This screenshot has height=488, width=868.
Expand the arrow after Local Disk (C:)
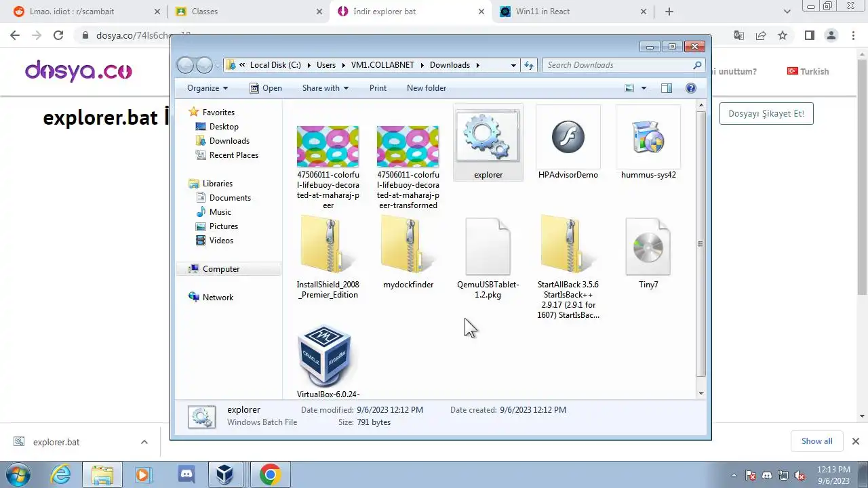(309, 65)
